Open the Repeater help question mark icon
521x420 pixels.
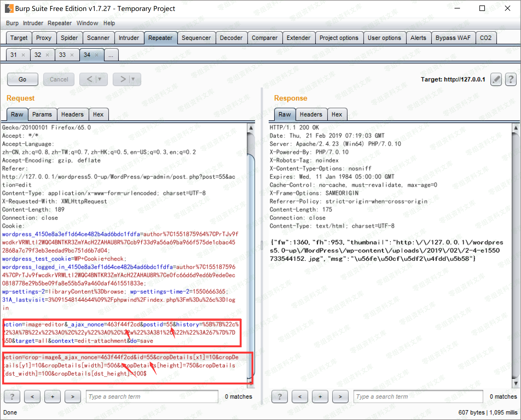tap(511, 80)
